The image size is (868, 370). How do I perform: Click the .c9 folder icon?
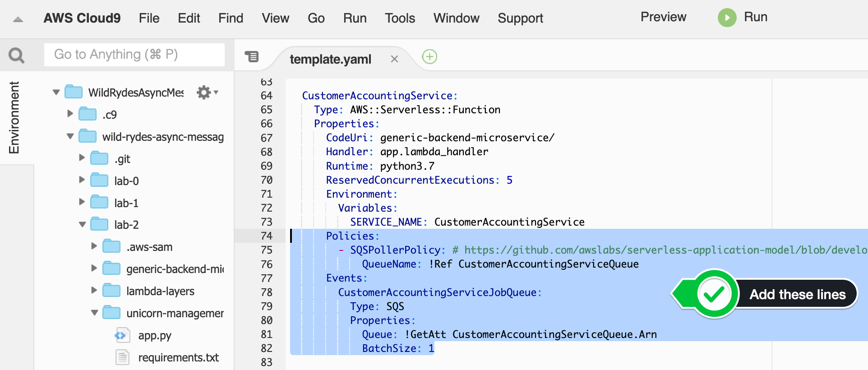coord(88,114)
